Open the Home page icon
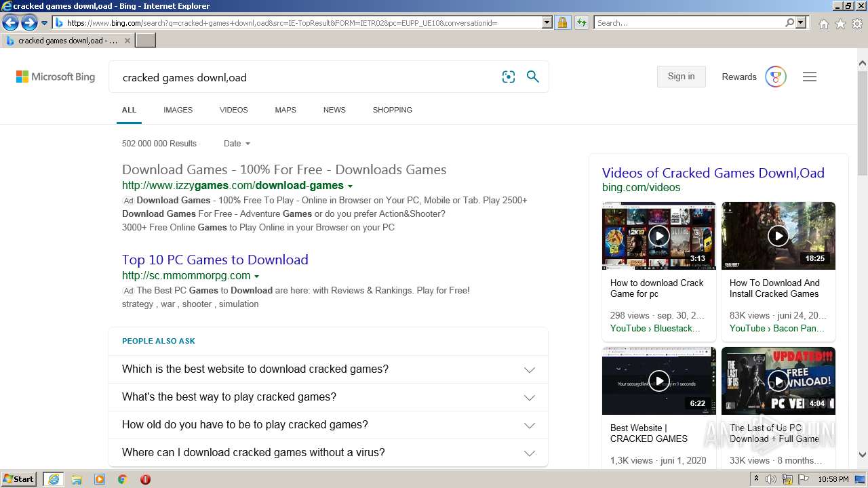 [823, 24]
